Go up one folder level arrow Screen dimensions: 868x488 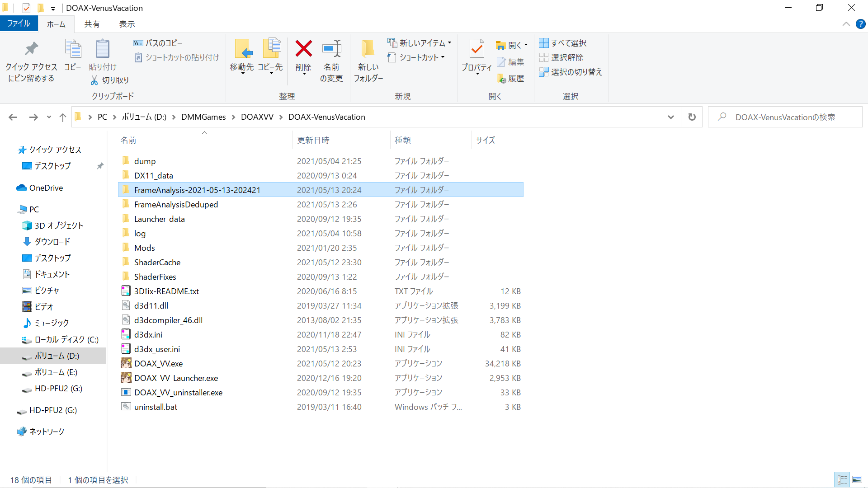63,117
